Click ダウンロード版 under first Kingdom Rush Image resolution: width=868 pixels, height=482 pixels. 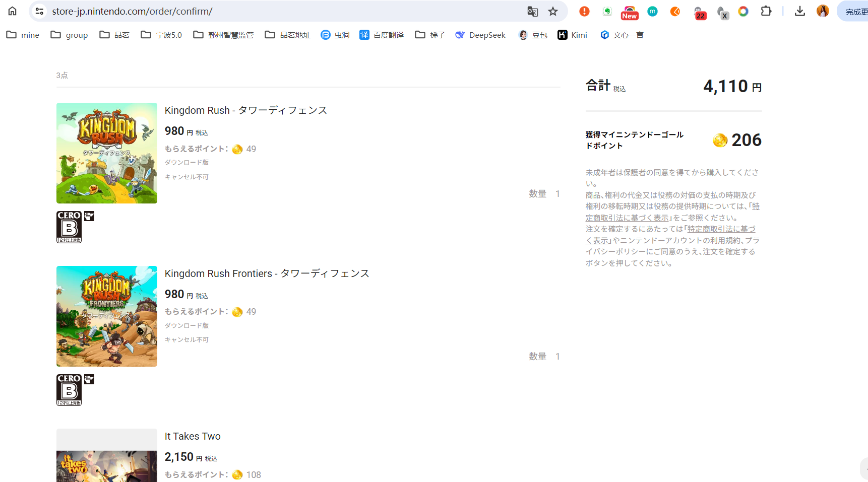pyautogui.click(x=187, y=162)
